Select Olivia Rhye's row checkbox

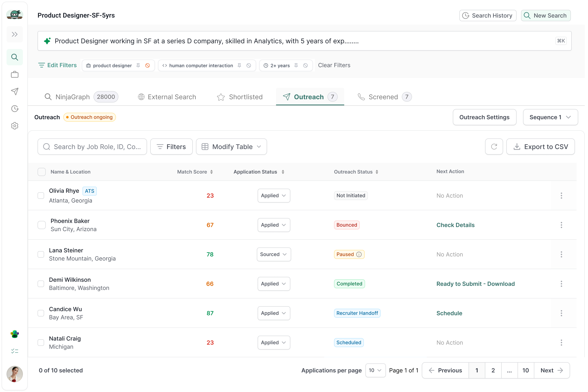tap(41, 196)
